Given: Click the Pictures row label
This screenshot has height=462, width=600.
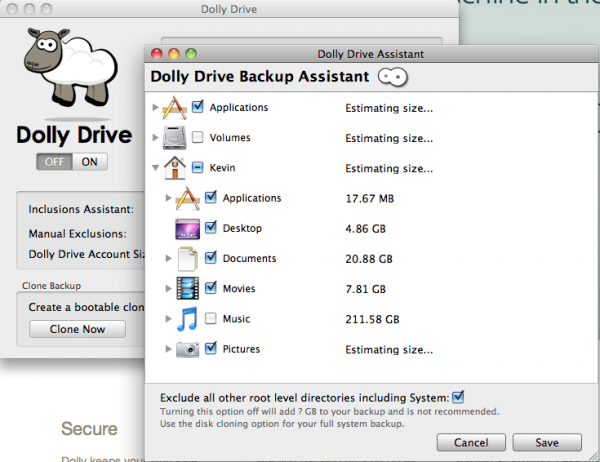Looking at the screenshot, I should [241, 349].
